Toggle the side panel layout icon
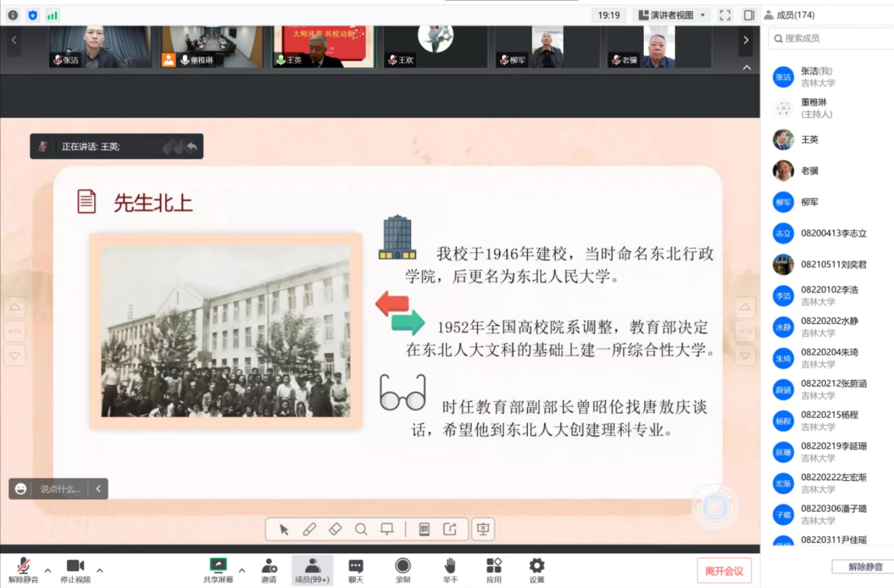Image resolution: width=894 pixels, height=588 pixels. point(749,15)
